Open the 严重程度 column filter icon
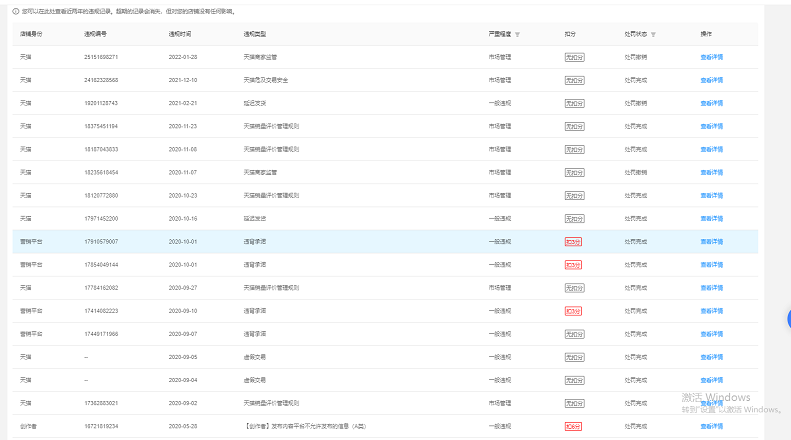 517,34
